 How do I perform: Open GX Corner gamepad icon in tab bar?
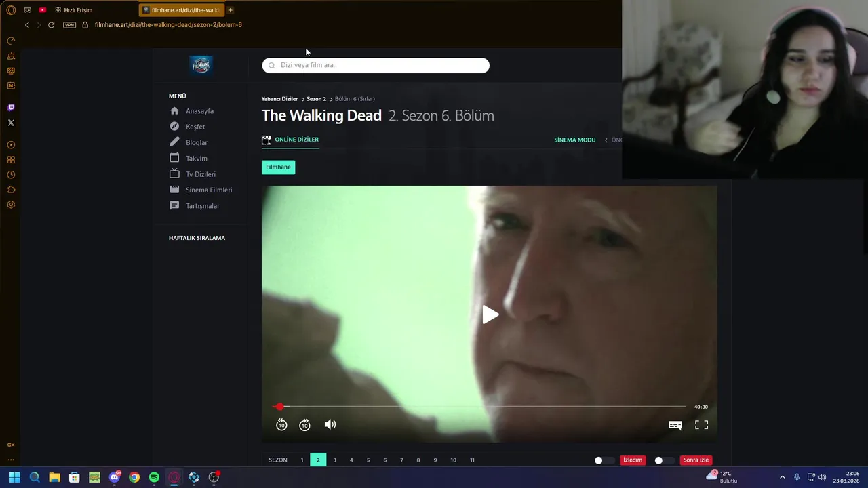point(27,10)
